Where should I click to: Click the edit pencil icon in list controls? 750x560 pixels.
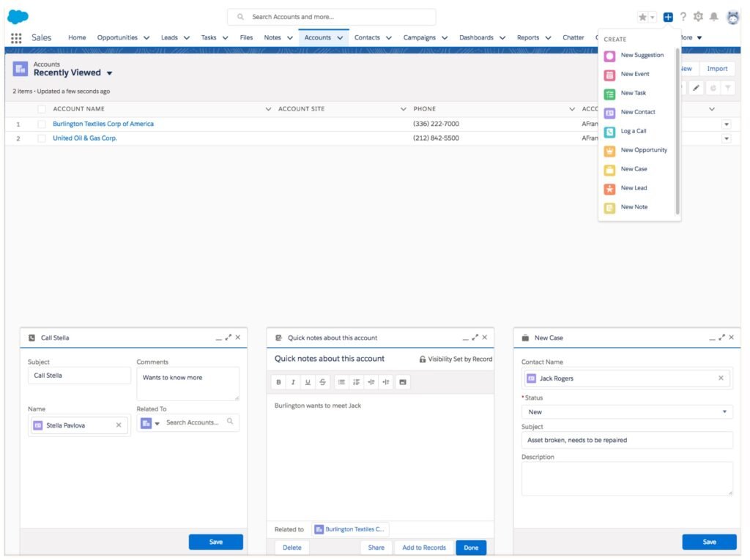click(x=696, y=88)
